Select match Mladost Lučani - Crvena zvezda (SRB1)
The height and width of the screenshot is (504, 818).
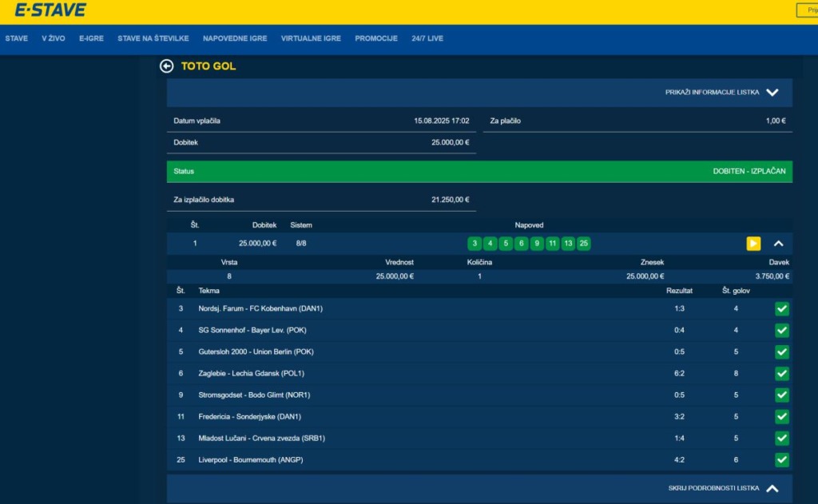pyautogui.click(x=261, y=439)
